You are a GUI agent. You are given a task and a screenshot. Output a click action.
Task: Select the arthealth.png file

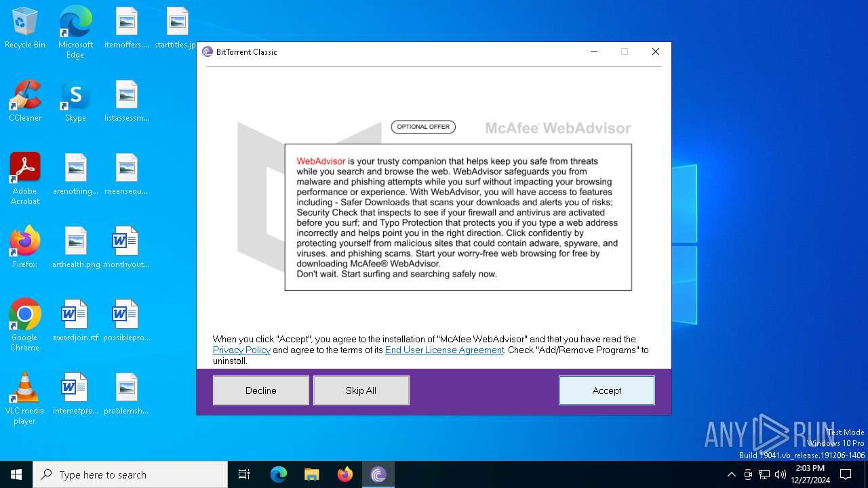[75, 248]
